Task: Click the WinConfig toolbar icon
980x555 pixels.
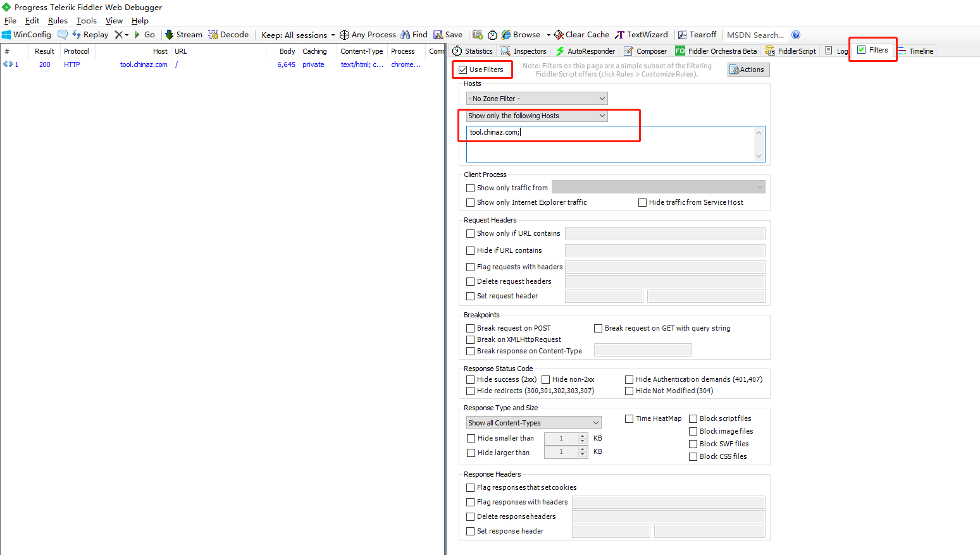Action: point(7,35)
